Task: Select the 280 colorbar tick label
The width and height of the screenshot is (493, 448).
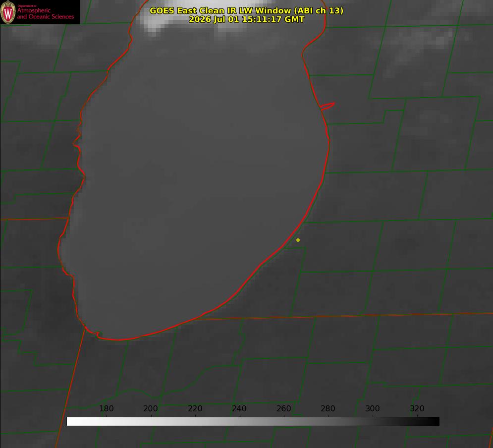Action: [x=328, y=408]
